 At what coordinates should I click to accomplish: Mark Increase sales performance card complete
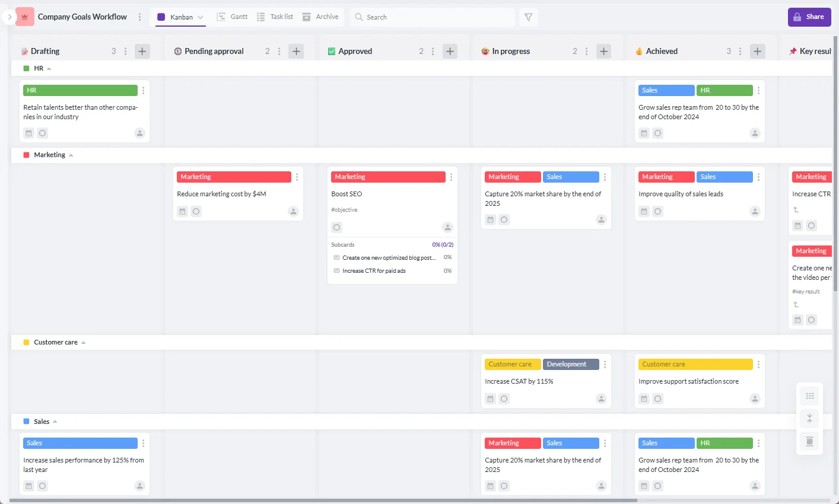pos(42,486)
